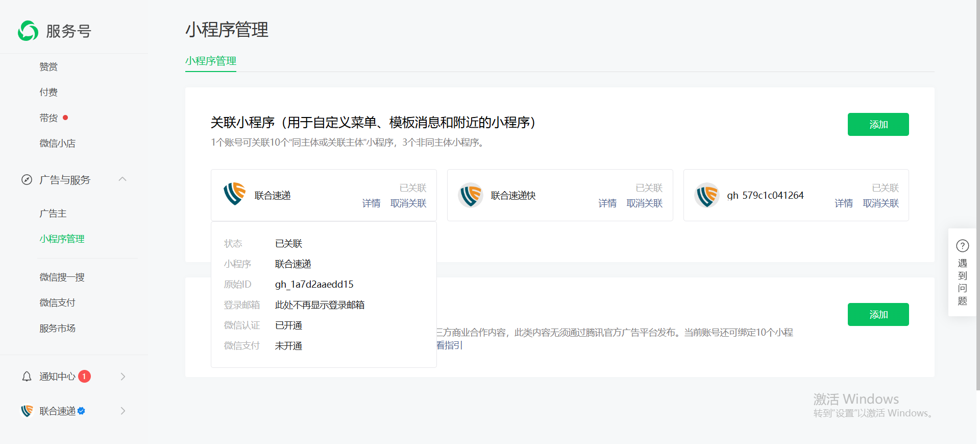Screen dimensions: 980x444
Task: Click the 服务号 title text
Action: click(x=68, y=31)
